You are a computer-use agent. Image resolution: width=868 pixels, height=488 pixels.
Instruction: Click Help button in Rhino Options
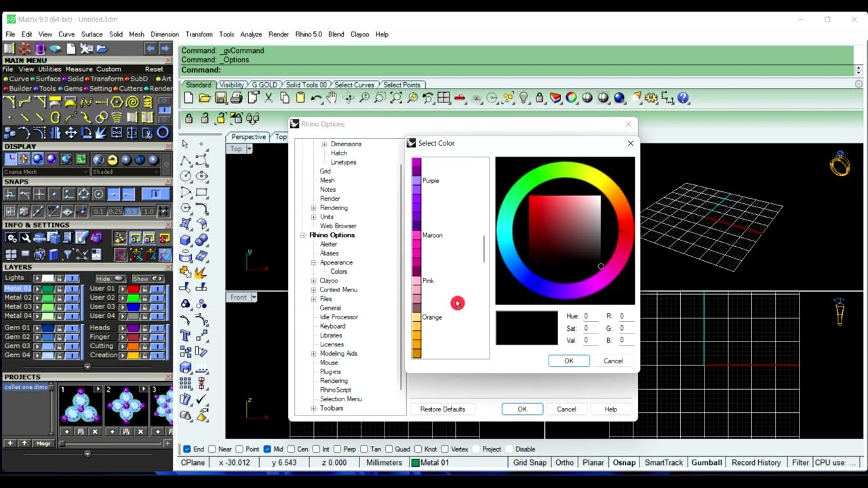[x=610, y=409]
